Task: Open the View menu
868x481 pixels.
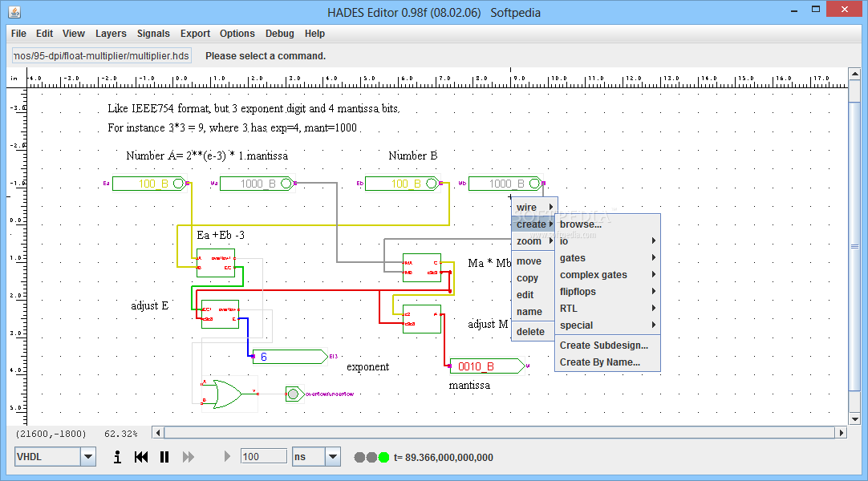Action: pyautogui.click(x=74, y=34)
